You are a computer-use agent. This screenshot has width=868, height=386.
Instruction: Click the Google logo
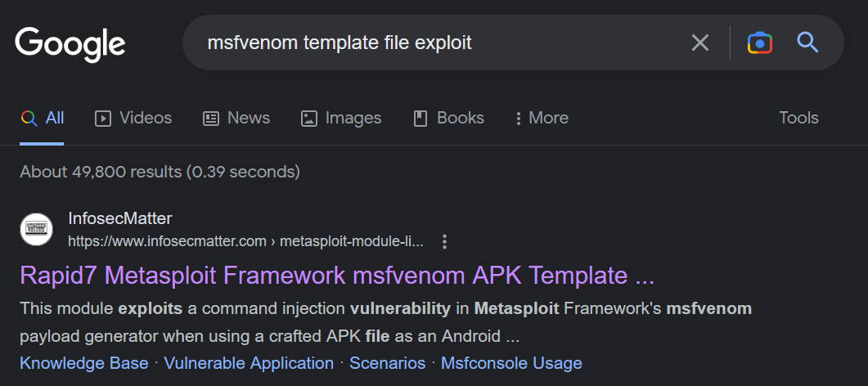coord(70,43)
